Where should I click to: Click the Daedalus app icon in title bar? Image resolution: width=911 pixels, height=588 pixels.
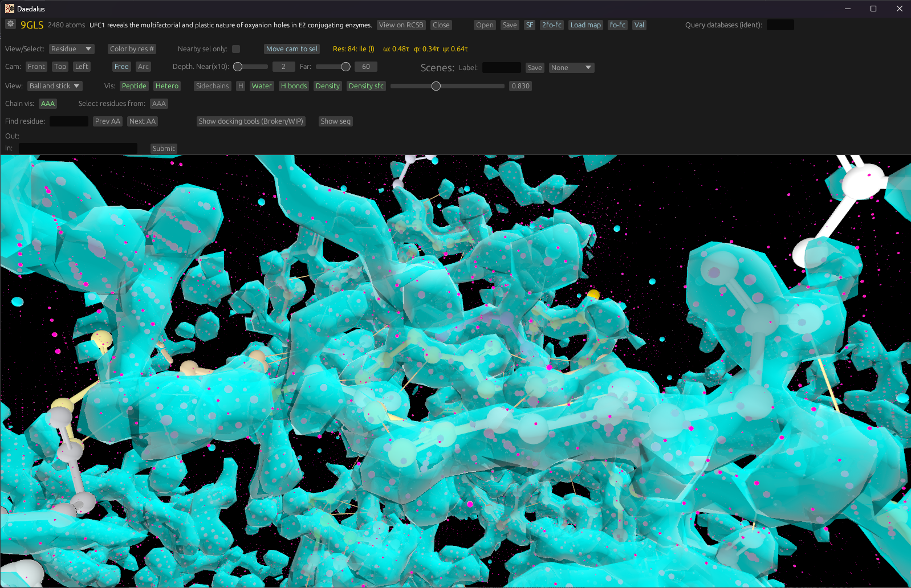tap(9, 9)
